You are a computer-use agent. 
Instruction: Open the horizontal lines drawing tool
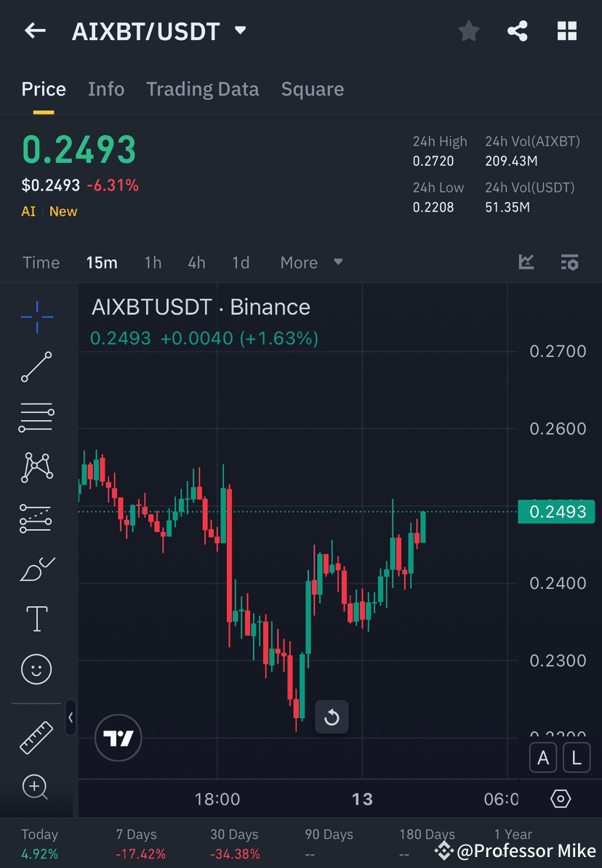(x=35, y=417)
